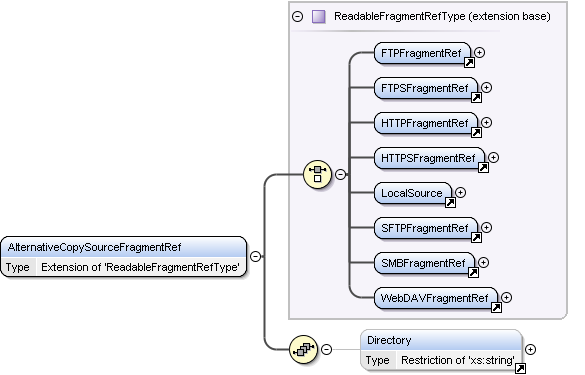Select the FTPFragmentRef element
585x375 pixels.
click(x=422, y=53)
